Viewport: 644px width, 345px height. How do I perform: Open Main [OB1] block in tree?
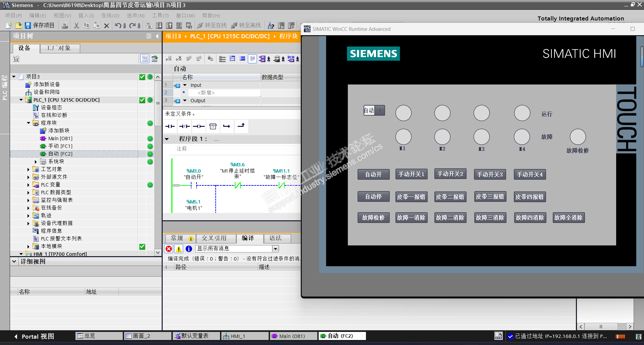coord(60,138)
